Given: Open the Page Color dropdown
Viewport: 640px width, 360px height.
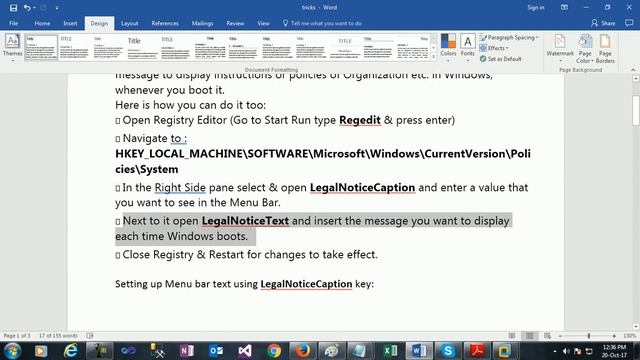Looking at the screenshot, I should pyautogui.click(x=585, y=49).
